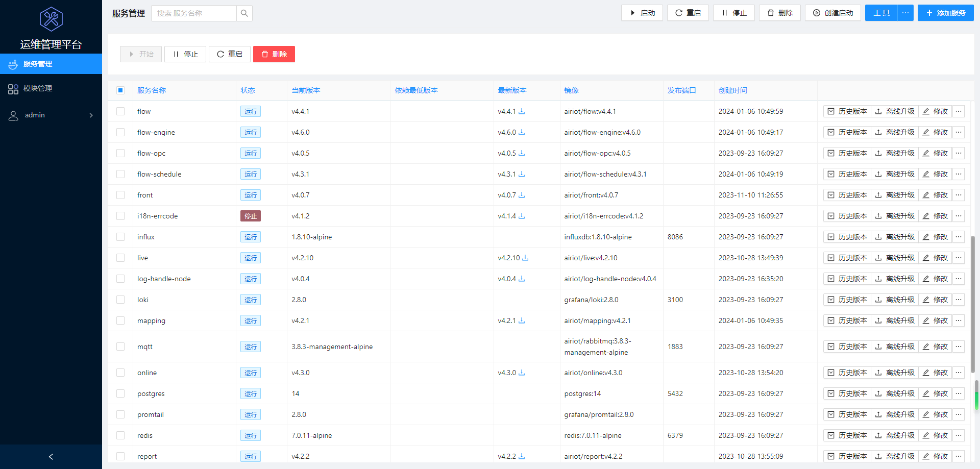Select the influx row checkbox
Screen dimensions: 980x469
point(120,237)
